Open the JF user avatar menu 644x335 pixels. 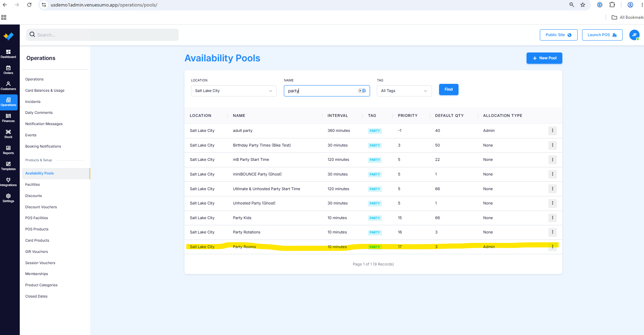pyautogui.click(x=634, y=35)
